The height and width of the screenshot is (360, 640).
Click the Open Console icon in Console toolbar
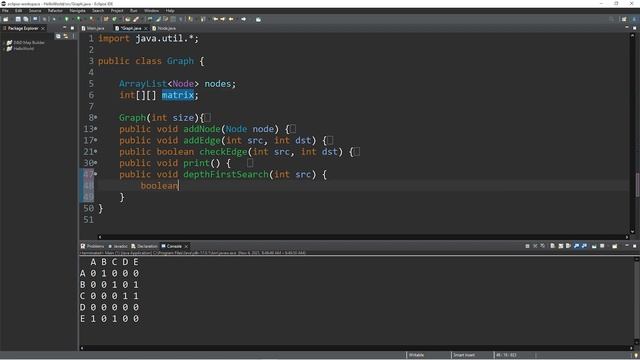pyautogui.click(x=615, y=246)
